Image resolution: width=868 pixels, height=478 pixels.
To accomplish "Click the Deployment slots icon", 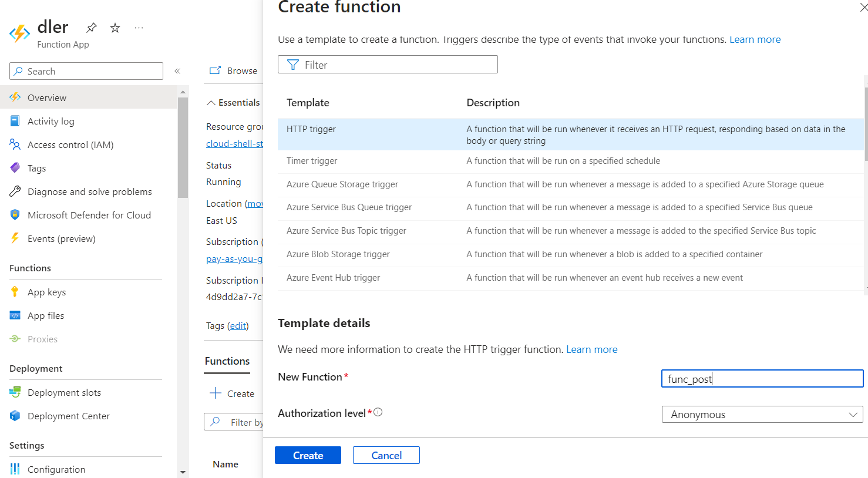I will pos(15,392).
